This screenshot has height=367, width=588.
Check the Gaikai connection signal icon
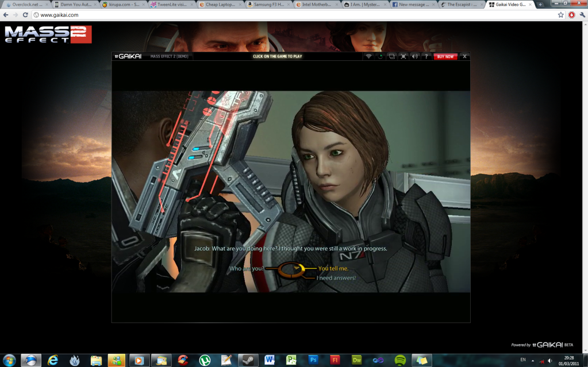(368, 56)
